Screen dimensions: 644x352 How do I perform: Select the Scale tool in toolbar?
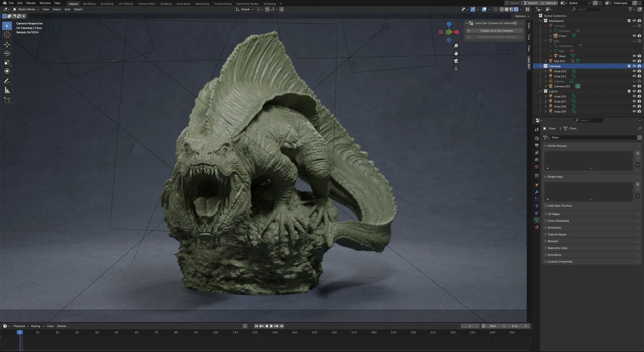point(7,62)
